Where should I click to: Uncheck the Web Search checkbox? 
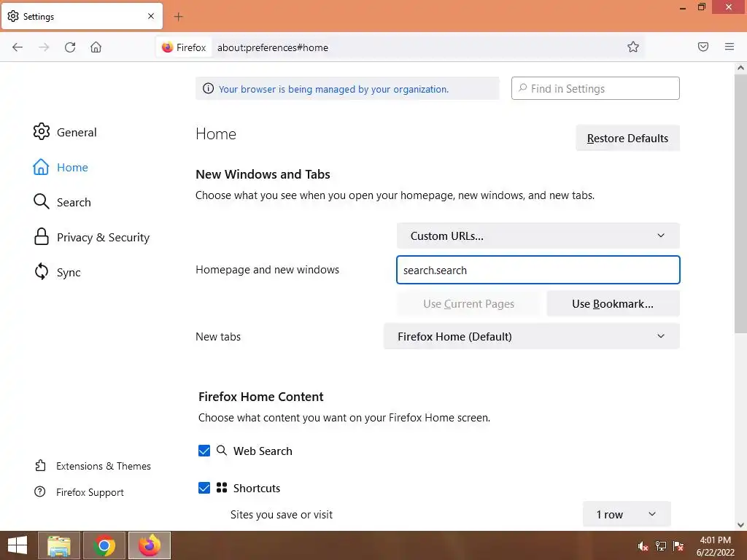(x=204, y=451)
